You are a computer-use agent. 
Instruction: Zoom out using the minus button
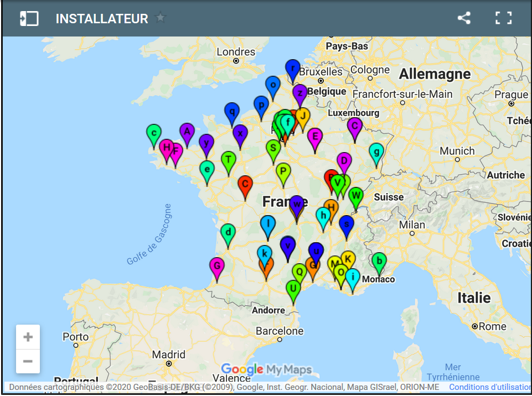(x=28, y=361)
